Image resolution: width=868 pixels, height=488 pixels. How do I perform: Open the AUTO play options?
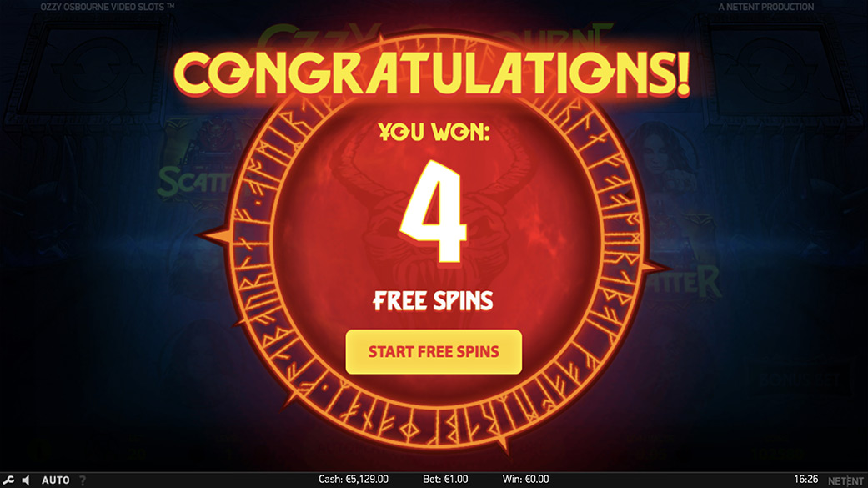click(55, 480)
